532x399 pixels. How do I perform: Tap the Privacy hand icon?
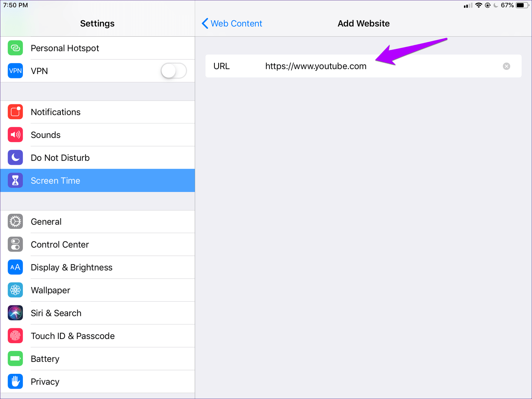[x=15, y=381]
